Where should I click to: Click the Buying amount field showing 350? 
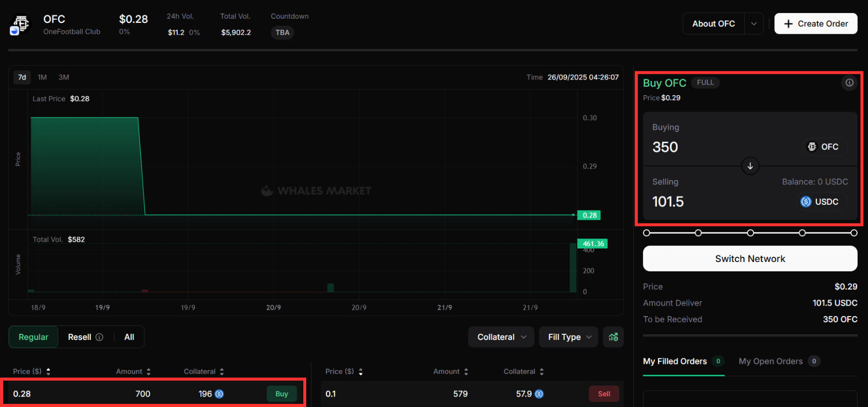665,148
